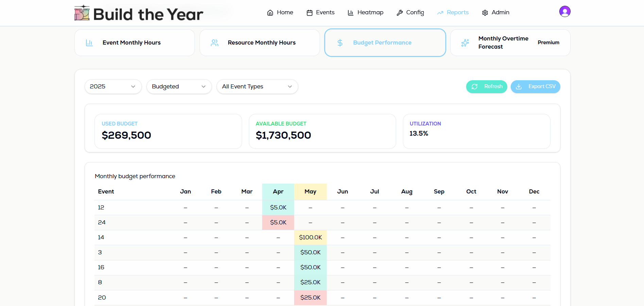The image size is (644, 306).
Task: Open Admin in the navigation bar
Action: 496,13
